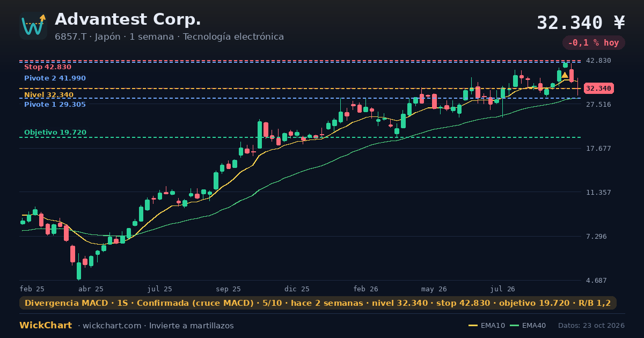This screenshot has height=338, width=644.
Task: Click the 27.516 price axis value
Action: click(x=598, y=104)
